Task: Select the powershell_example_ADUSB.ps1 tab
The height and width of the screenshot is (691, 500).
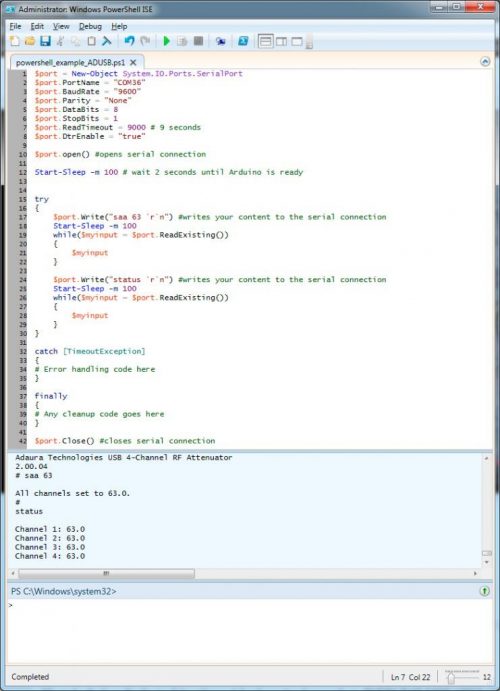Action: (70, 63)
